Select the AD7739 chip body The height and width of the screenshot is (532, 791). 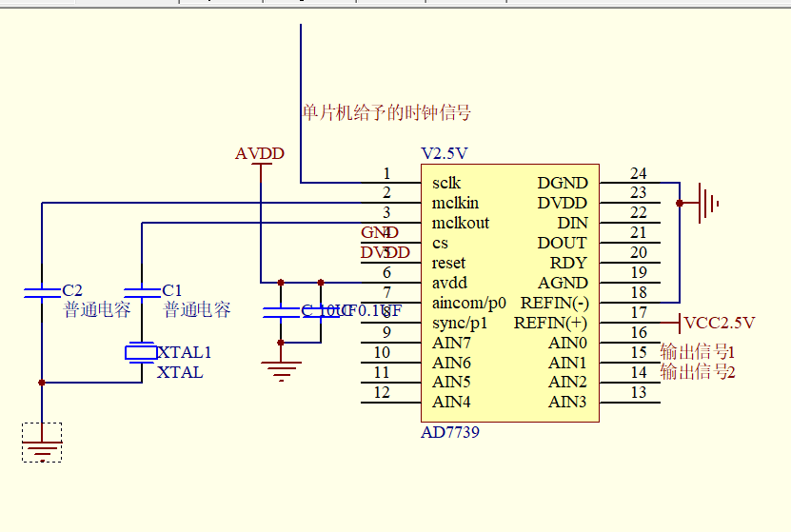[x=510, y=293]
